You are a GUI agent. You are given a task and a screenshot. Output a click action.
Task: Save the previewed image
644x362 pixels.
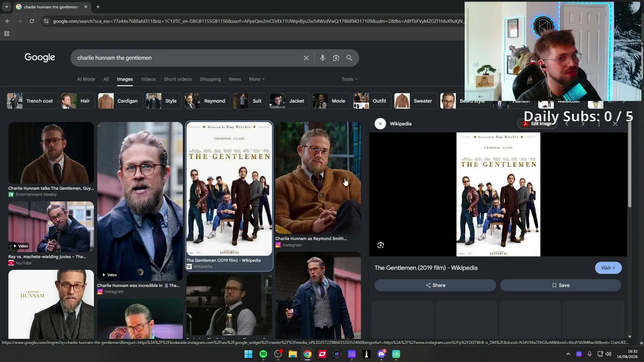tap(560, 285)
